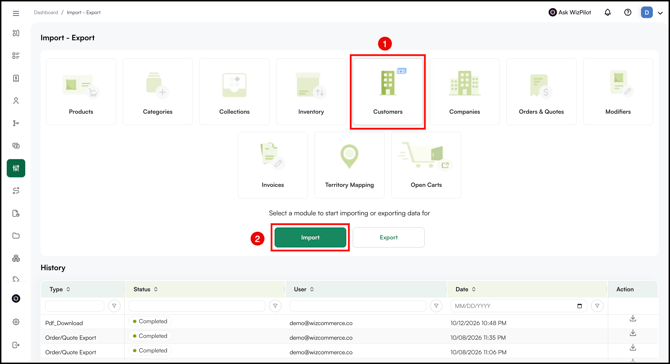
Task: Click Ask WizPilot button
Action: tap(570, 12)
